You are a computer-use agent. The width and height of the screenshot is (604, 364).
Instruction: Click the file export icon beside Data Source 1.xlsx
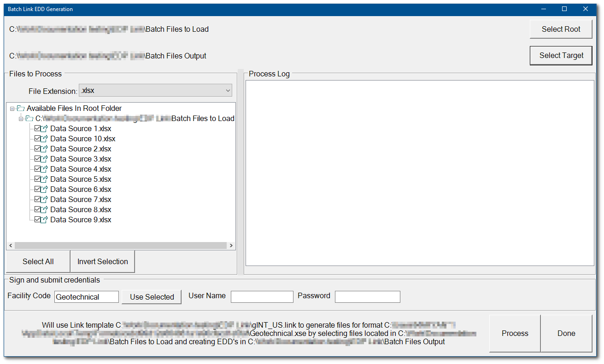coord(44,128)
